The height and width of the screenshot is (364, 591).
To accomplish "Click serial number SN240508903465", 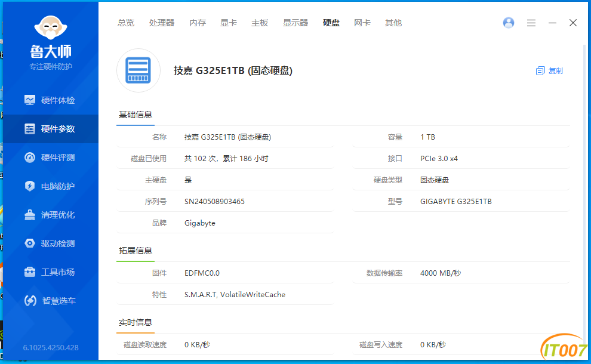I will click(214, 202).
